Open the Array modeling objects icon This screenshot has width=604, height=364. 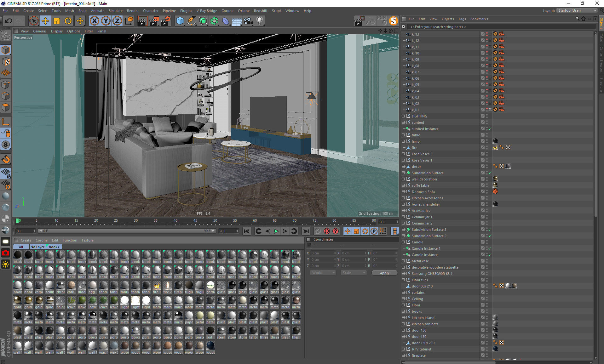point(214,21)
